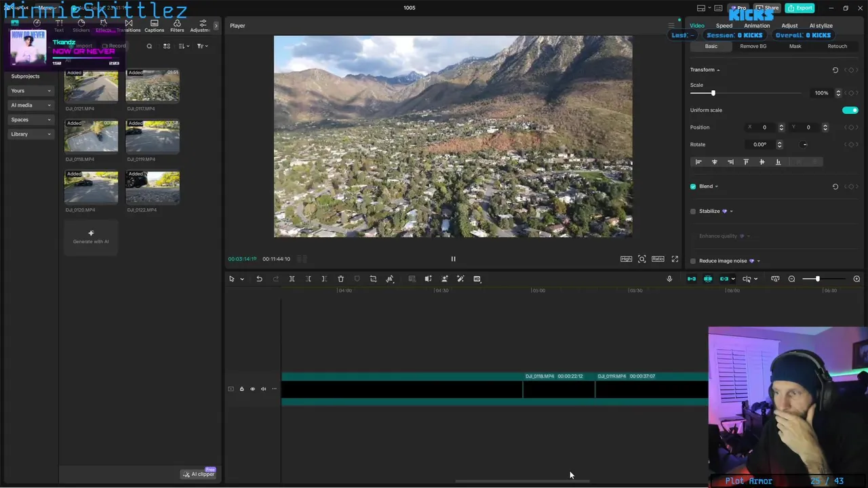Image resolution: width=868 pixels, height=488 pixels.
Task: Click the Export button
Action: (x=800, y=8)
